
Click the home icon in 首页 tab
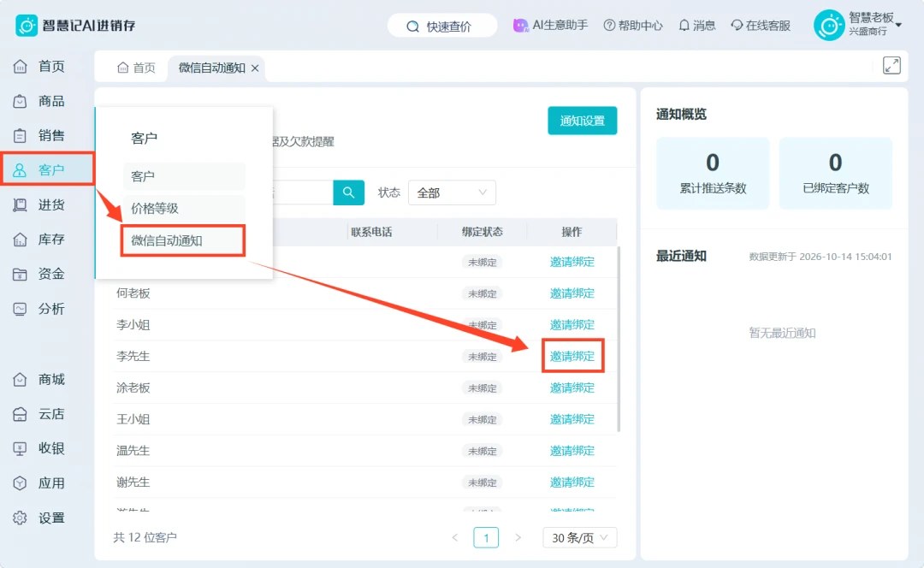(x=122, y=68)
